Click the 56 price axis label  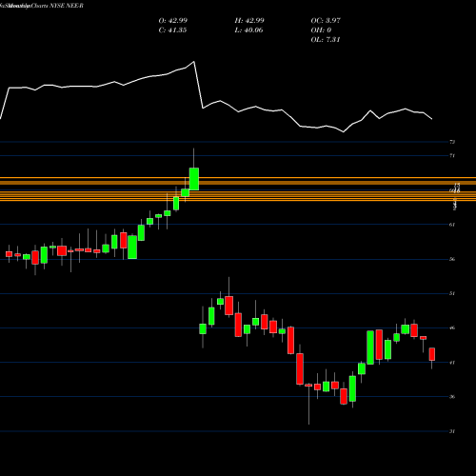(452, 259)
